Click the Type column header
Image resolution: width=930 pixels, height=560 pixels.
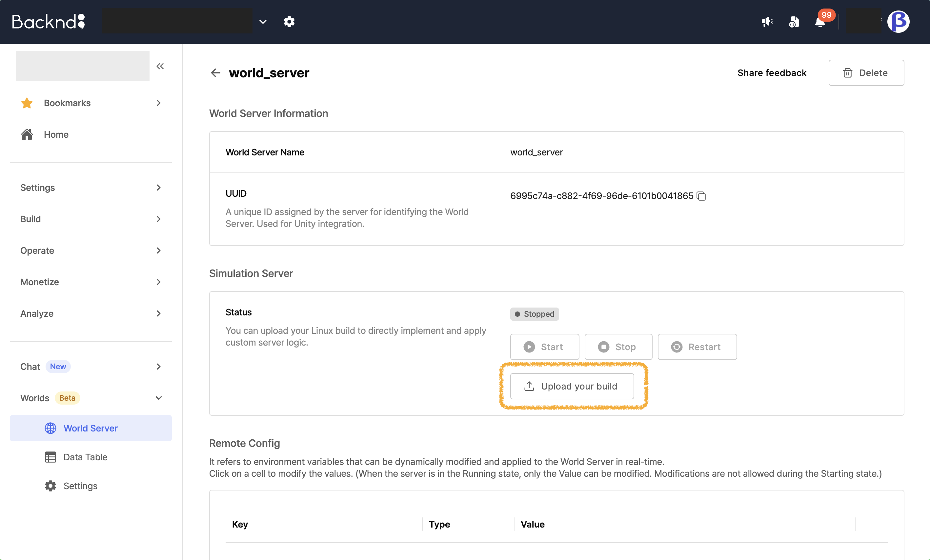(439, 524)
